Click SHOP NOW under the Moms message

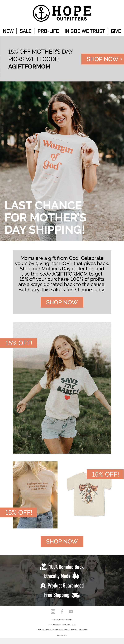(62, 302)
